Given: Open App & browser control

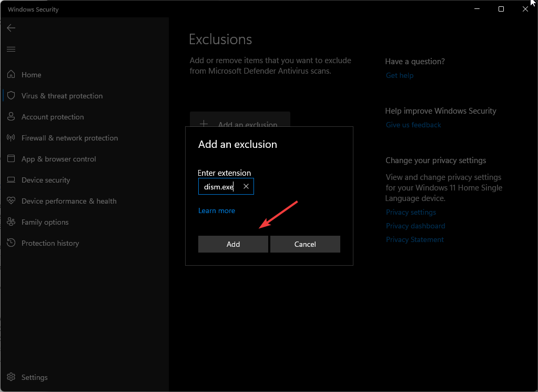Looking at the screenshot, I should pyautogui.click(x=59, y=159).
